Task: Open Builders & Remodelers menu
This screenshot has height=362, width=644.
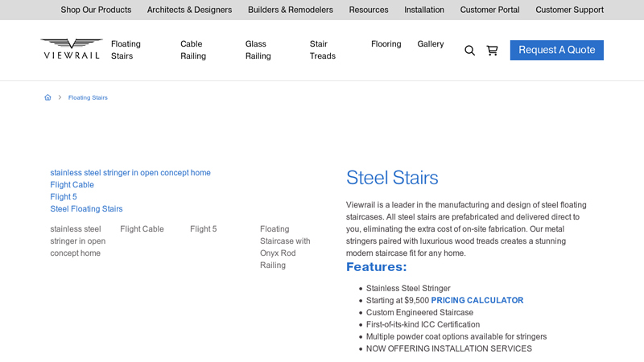Action: [x=291, y=10]
